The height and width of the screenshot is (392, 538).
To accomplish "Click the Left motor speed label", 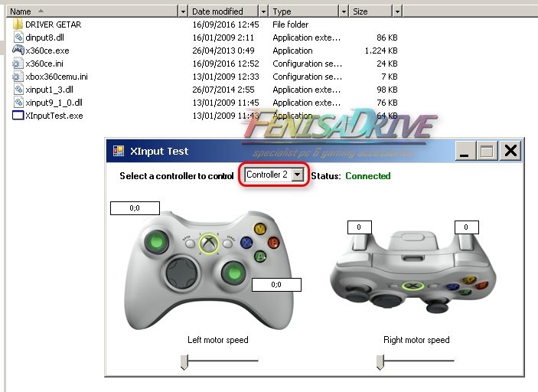I will click(218, 340).
